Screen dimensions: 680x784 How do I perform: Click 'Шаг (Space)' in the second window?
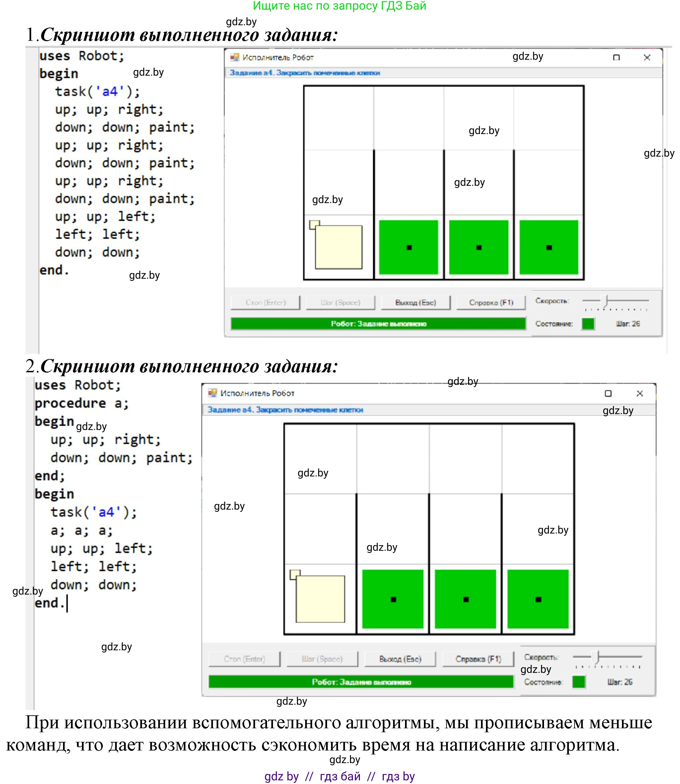click(322, 659)
